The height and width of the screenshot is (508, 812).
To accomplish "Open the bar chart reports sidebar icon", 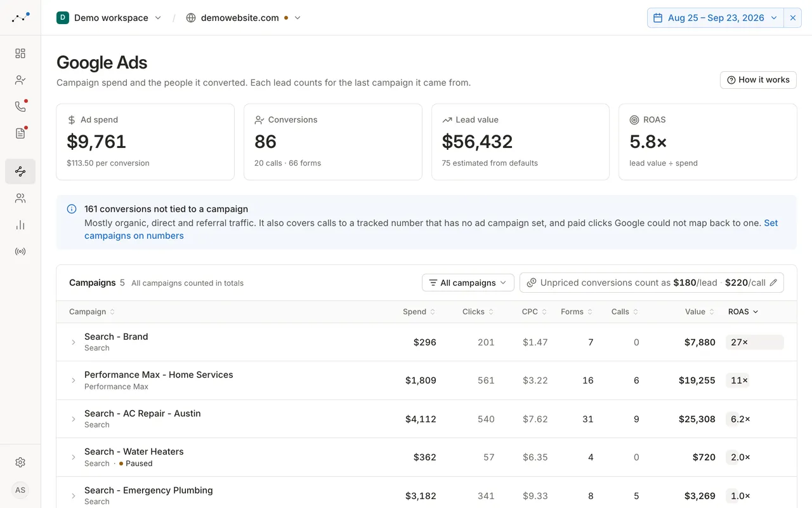I will point(20,225).
